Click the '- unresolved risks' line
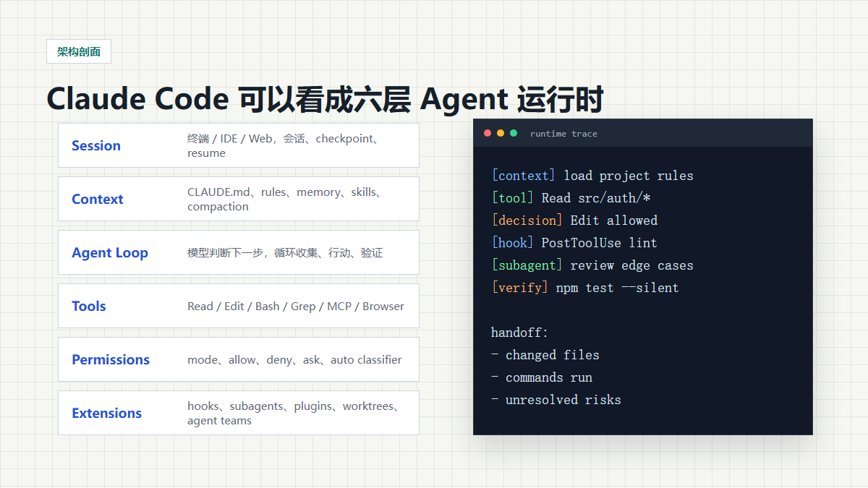The height and width of the screenshot is (488, 868). click(556, 400)
